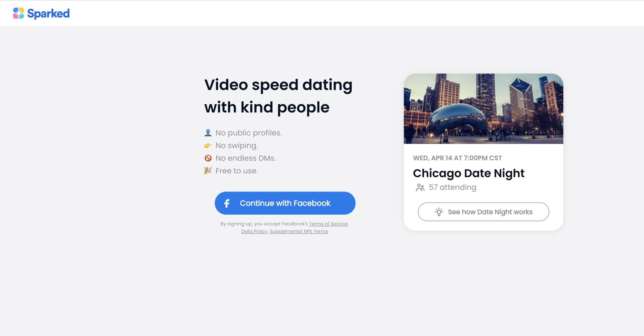The width and height of the screenshot is (644, 336).
Task: Click the Sparked brand name text
Action: [48, 14]
